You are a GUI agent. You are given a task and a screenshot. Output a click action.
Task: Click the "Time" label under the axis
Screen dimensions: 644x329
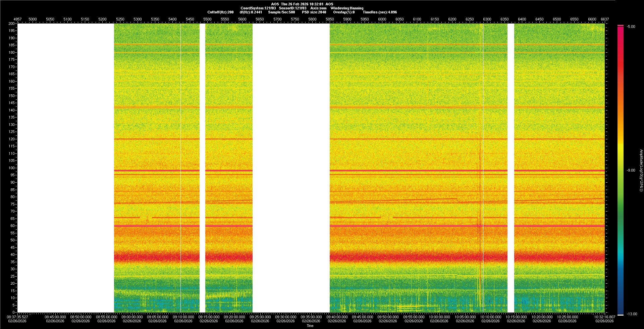(x=310, y=326)
